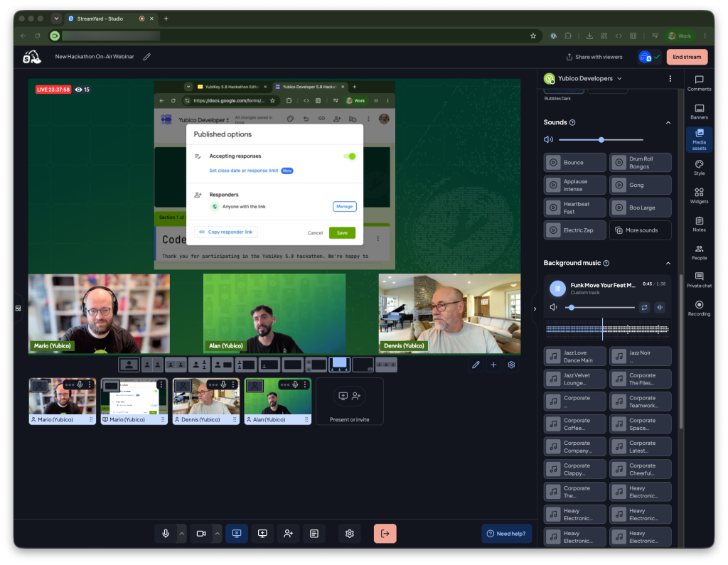Viewport: 728px width, 565px height.
Task: Collapse the Sounds section
Action: coord(668,122)
